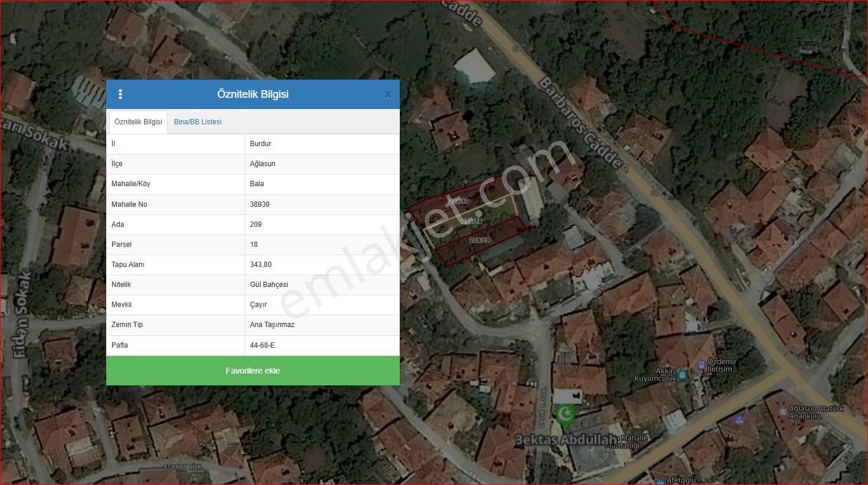Select the Öznitelik Bilgisi tab
Image resolution: width=868 pixels, height=485 pixels.
[138, 122]
